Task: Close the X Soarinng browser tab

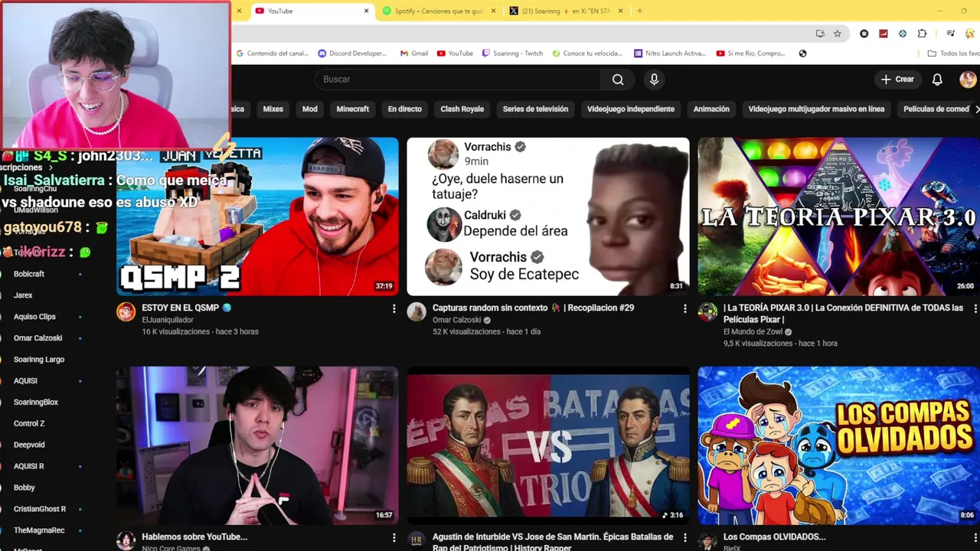Action: click(620, 11)
